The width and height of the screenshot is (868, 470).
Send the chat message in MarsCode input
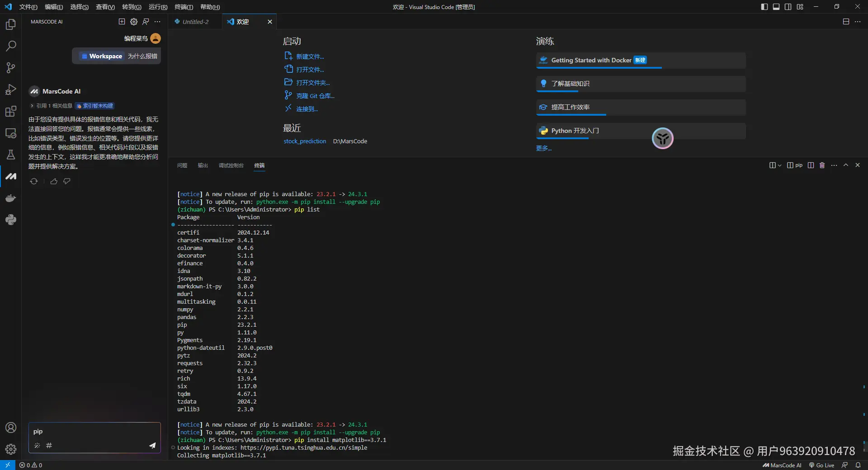pos(152,446)
